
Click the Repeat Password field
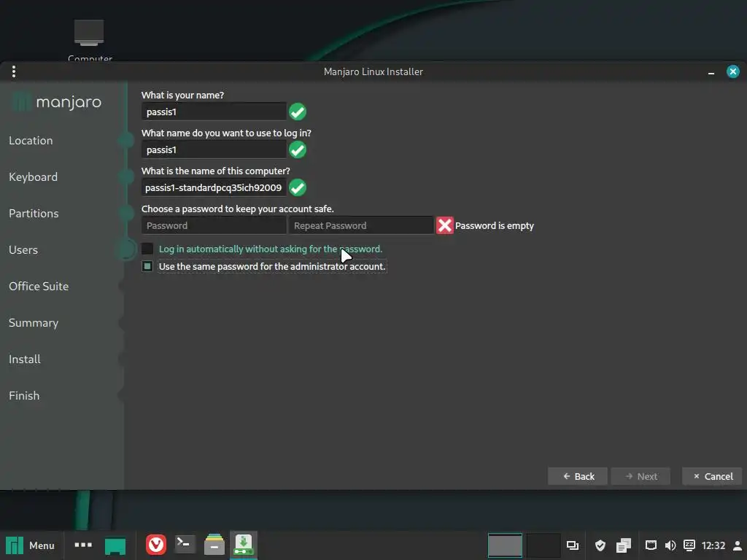[x=361, y=226]
